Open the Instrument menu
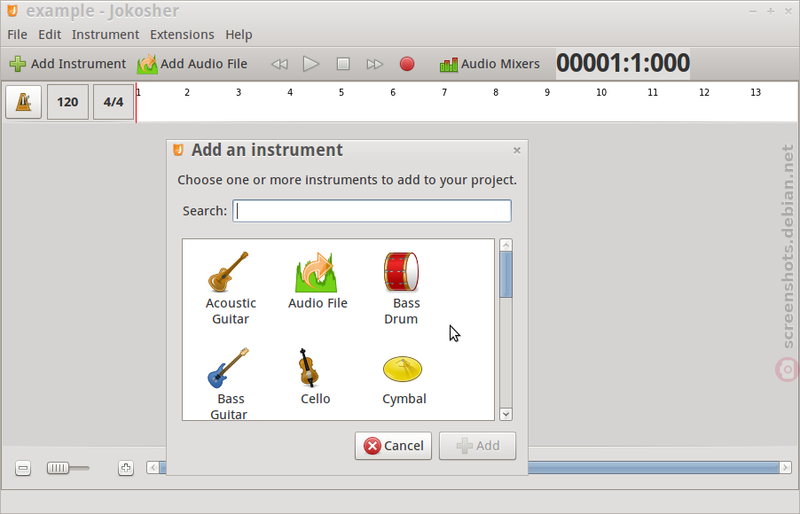The image size is (800, 514). 105,35
